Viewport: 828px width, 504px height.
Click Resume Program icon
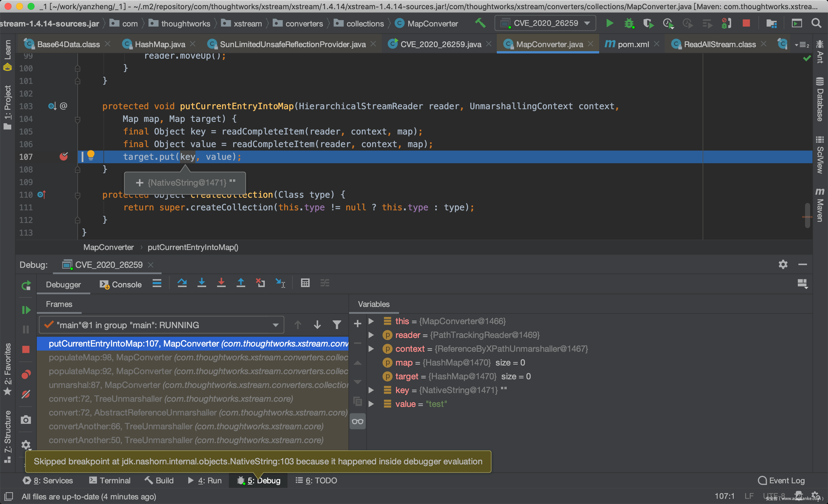coord(26,310)
